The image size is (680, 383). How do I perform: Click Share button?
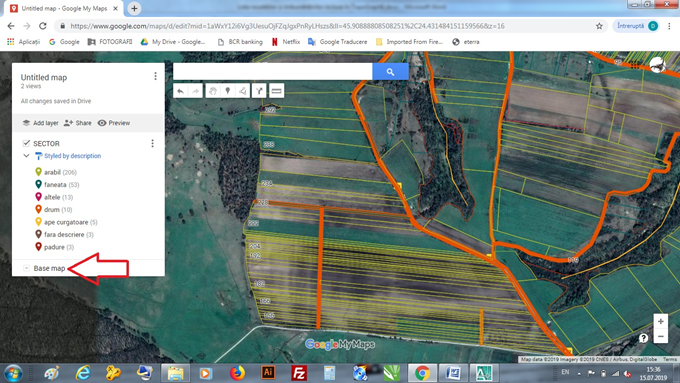pos(78,123)
